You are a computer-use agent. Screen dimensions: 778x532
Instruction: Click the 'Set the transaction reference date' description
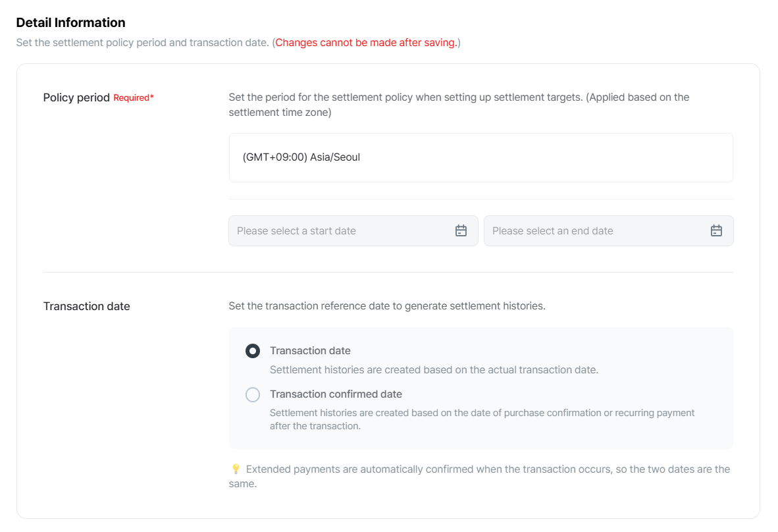pyautogui.click(x=387, y=306)
